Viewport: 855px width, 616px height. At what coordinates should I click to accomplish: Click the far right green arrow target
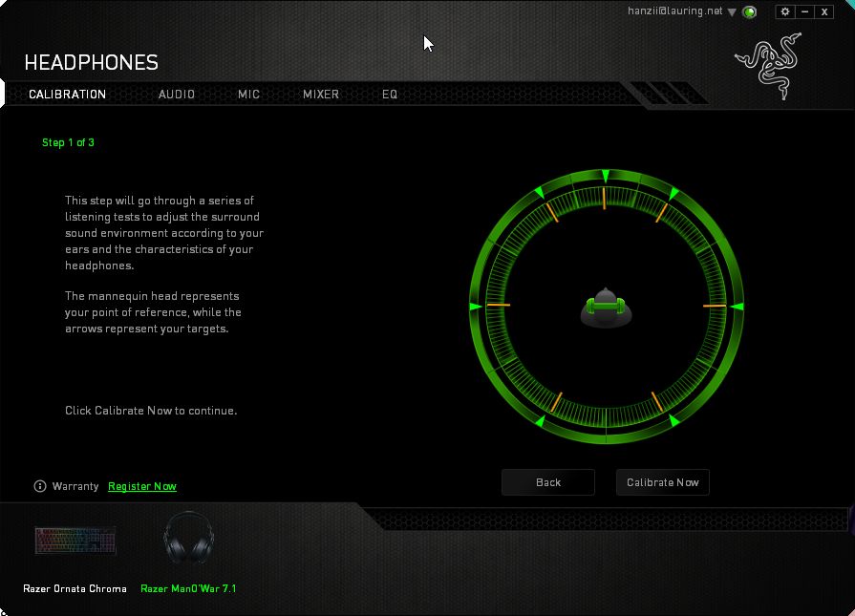pos(736,306)
